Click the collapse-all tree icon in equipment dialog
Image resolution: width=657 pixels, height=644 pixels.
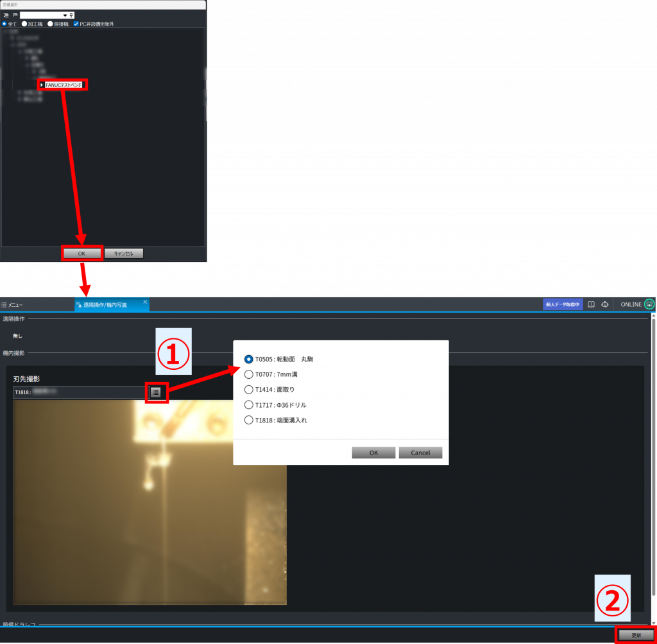click(15, 15)
